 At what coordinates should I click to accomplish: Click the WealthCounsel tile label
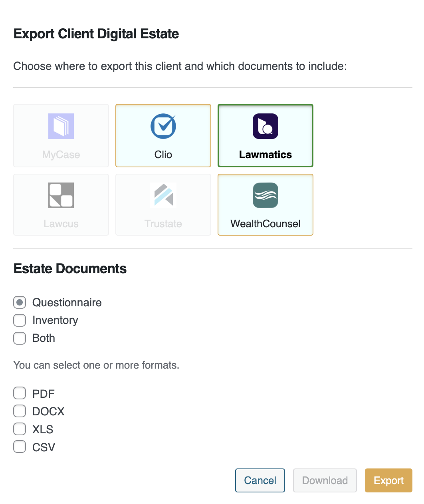point(265,224)
